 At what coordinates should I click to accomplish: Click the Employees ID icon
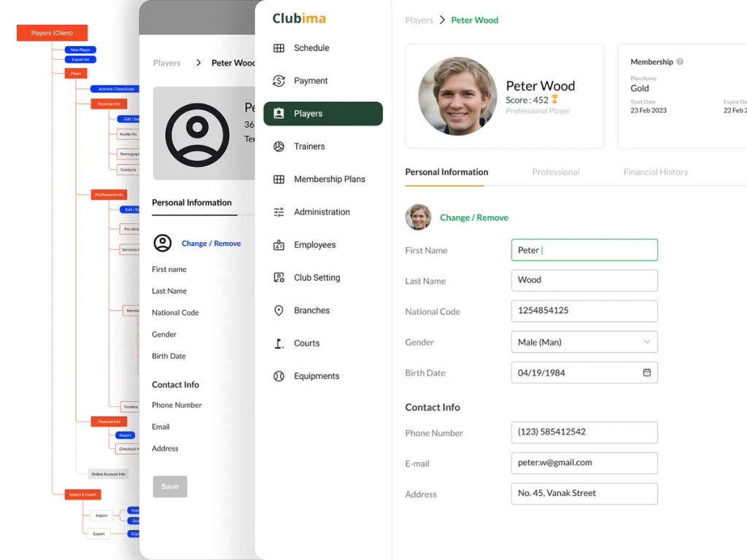(x=279, y=245)
